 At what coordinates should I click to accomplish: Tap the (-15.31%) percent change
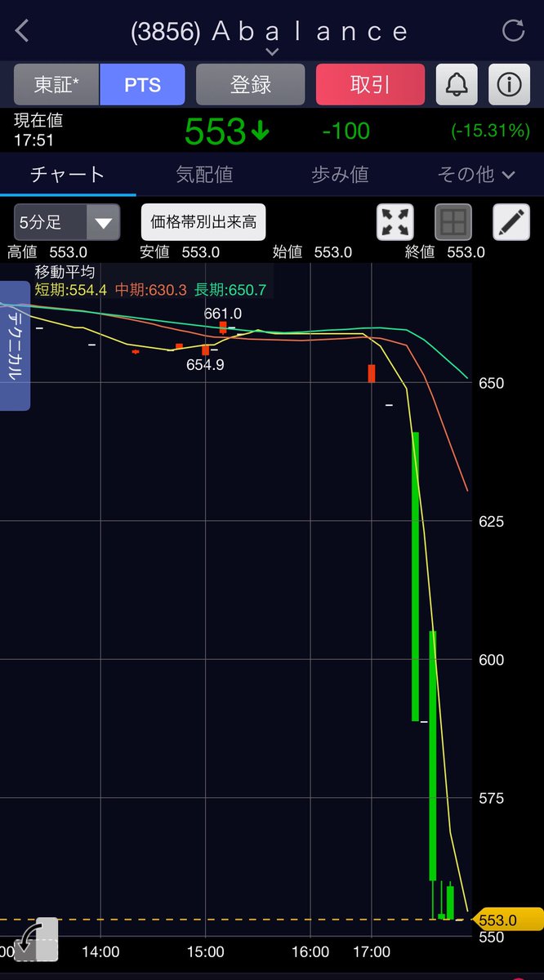(490, 131)
